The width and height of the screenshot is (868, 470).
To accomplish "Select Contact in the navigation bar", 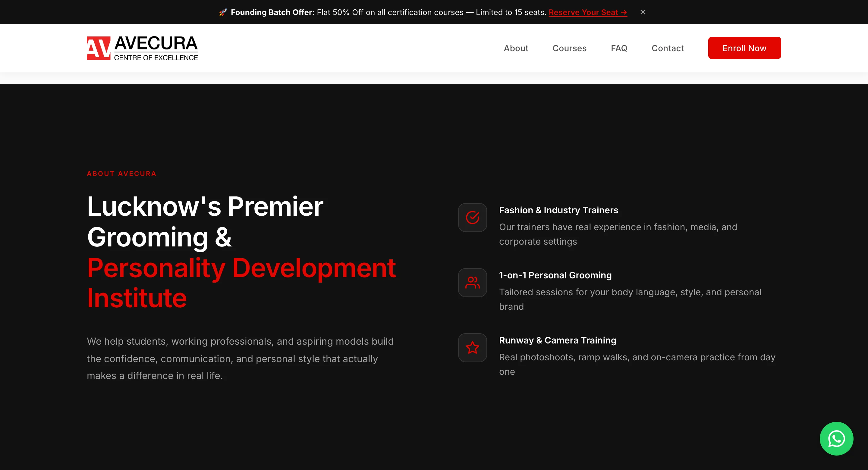I will [668, 48].
